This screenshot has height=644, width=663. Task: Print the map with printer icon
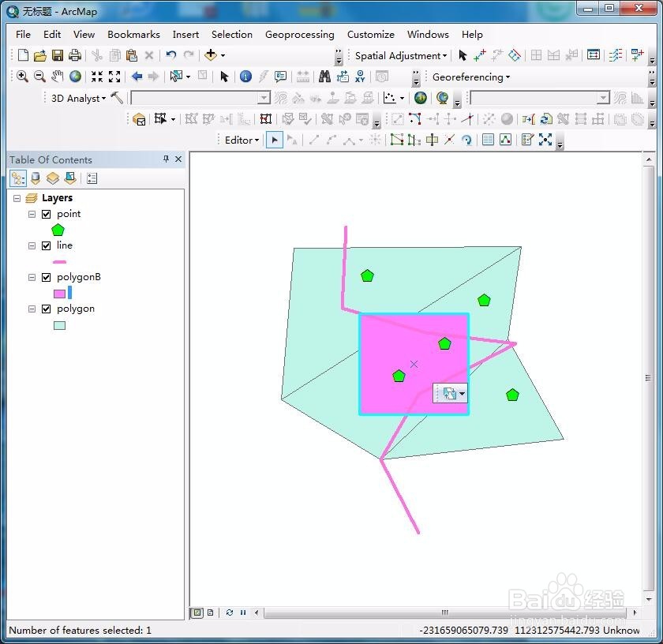coord(75,55)
